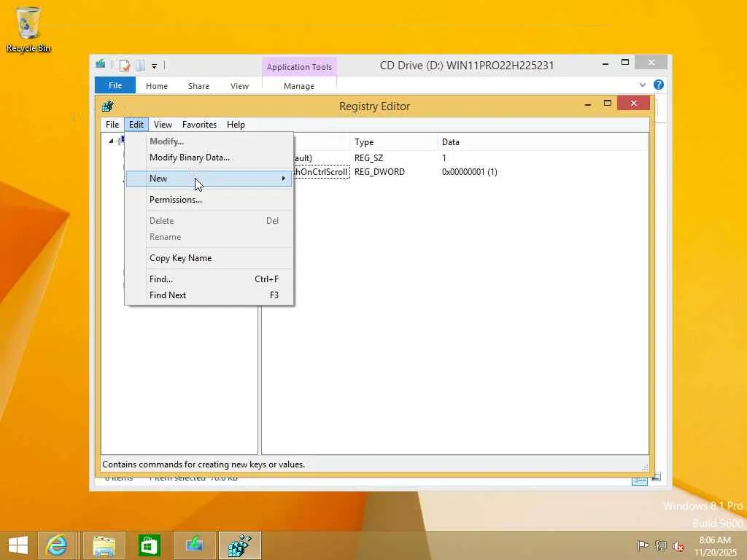The width and height of the screenshot is (747, 560).
Task: Switch to the large icons view in File Explorer
Action: pos(656,477)
